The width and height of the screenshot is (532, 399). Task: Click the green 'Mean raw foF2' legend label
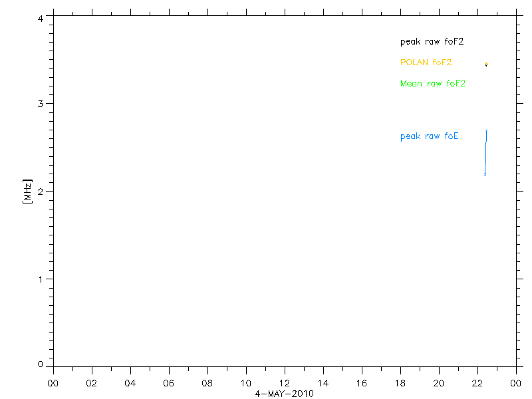coord(433,84)
